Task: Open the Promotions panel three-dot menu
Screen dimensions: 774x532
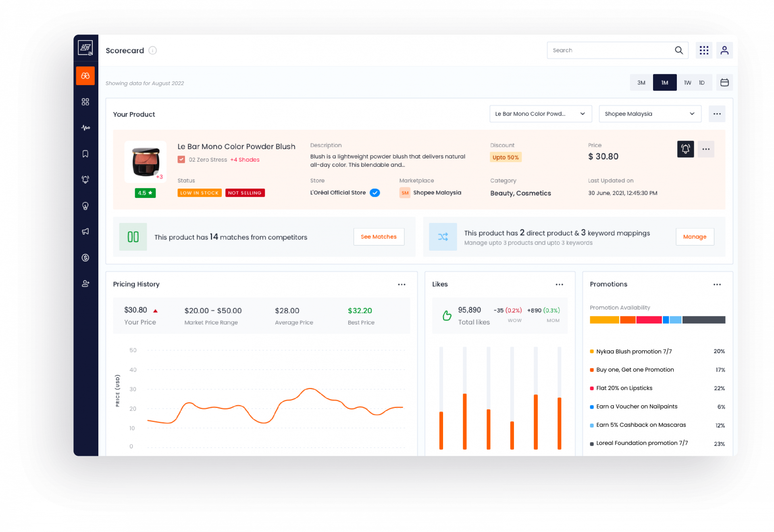Action: [x=717, y=284]
